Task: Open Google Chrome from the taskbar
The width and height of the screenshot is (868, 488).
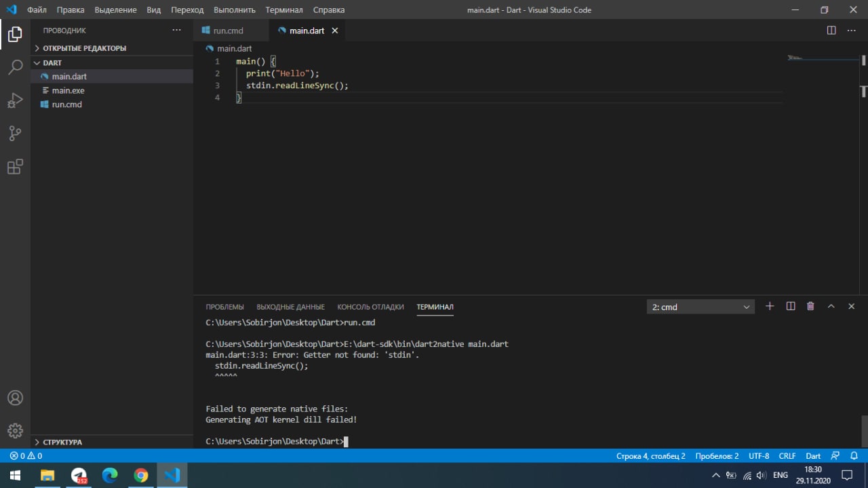Action: [141, 475]
